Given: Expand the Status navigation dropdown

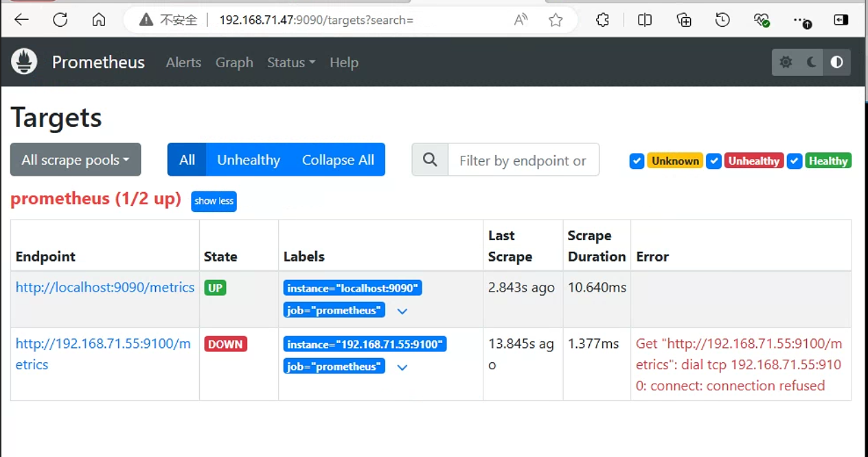Looking at the screenshot, I should tap(291, 62).
